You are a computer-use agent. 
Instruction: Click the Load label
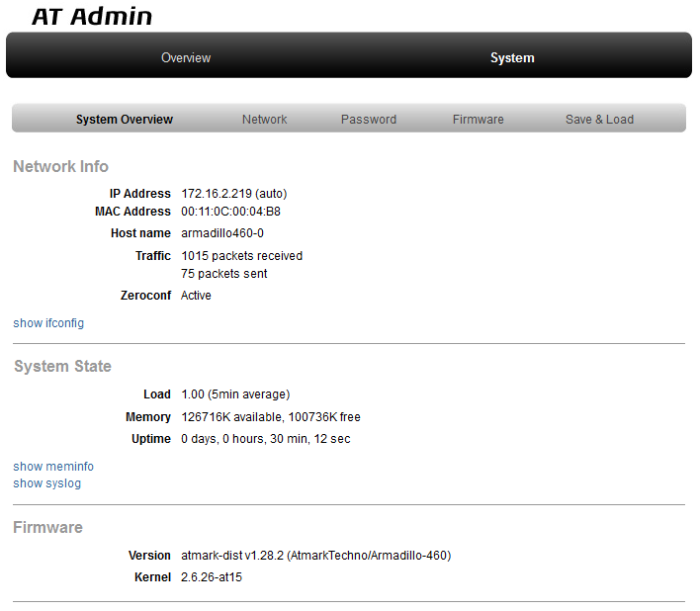[x=157, y=394]
